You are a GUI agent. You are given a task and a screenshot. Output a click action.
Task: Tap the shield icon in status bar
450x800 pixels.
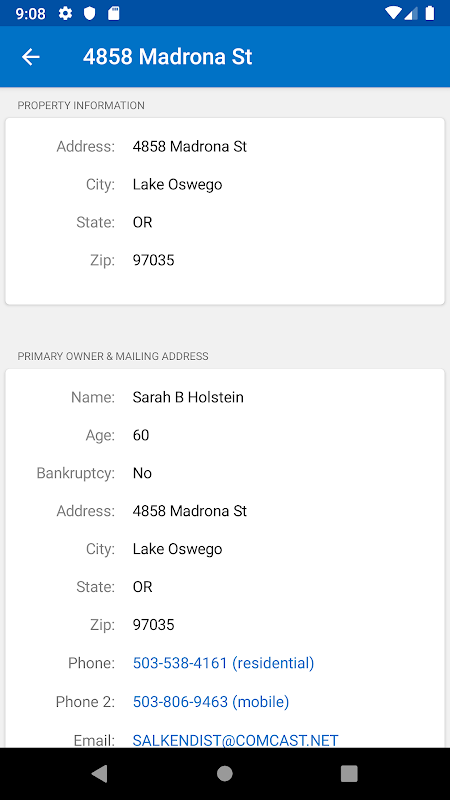pos(90,13)
